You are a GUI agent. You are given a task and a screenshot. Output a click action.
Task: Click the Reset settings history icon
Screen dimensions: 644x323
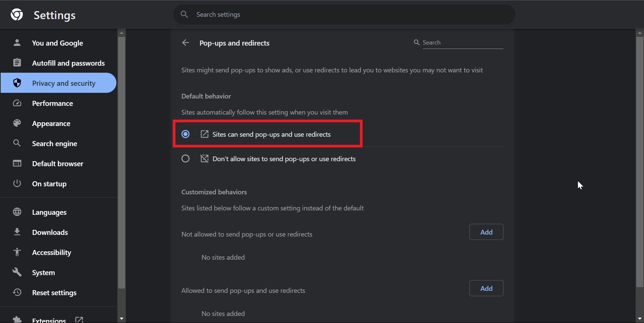tap(17, 293)
